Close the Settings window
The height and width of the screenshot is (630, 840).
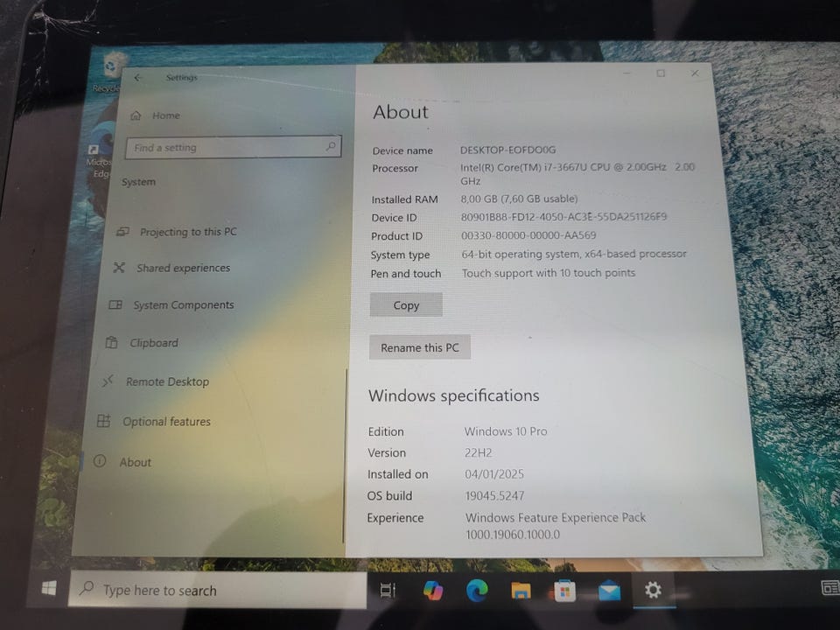(x=695, y=73)
